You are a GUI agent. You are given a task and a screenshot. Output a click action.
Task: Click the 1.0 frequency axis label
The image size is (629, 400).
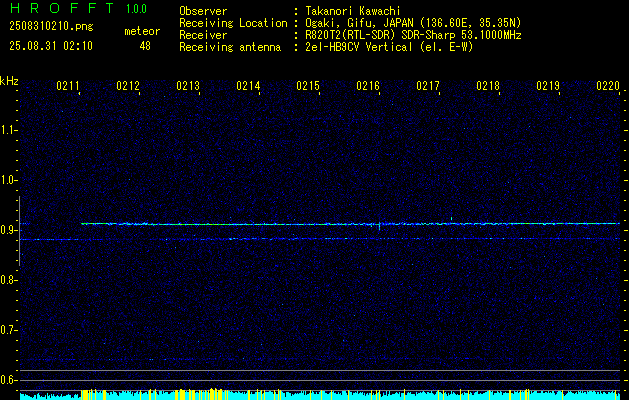click(x=8, y=180)
